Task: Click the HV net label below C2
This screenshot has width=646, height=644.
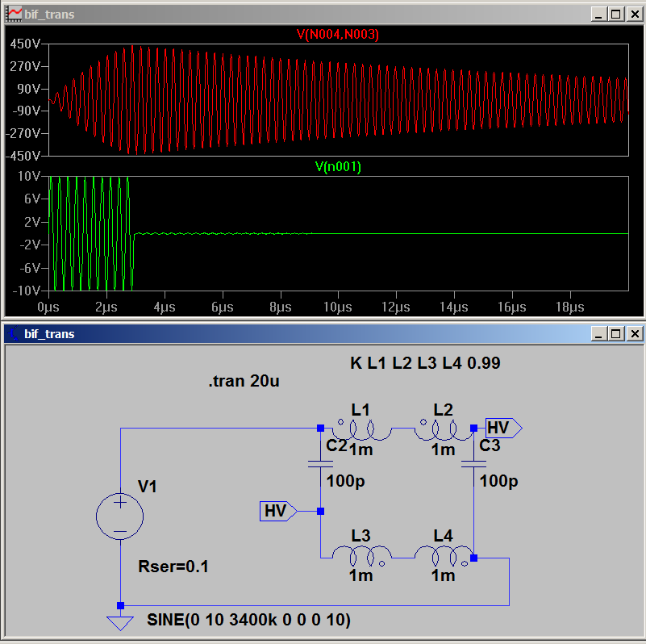Action: point(278,511)
